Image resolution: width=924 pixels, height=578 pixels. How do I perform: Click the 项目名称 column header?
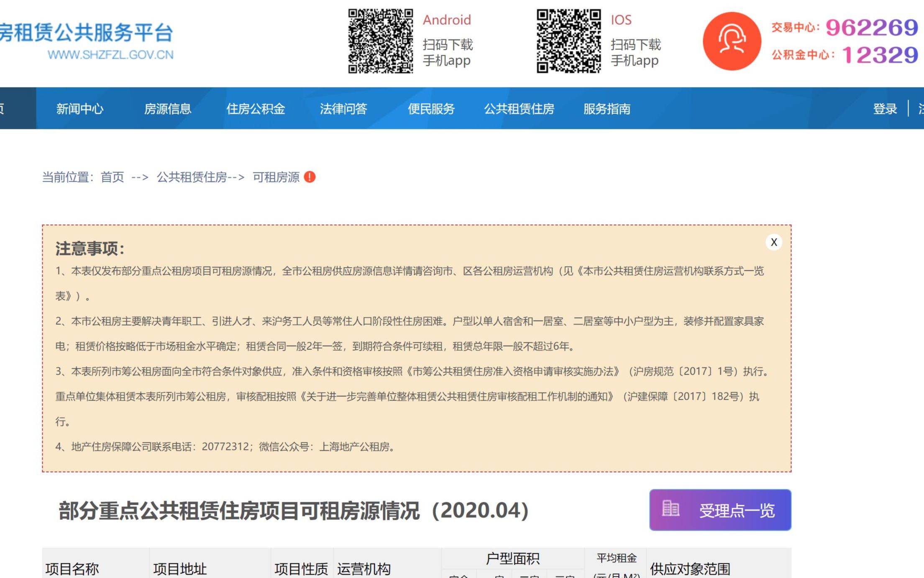tap(72, 569)
